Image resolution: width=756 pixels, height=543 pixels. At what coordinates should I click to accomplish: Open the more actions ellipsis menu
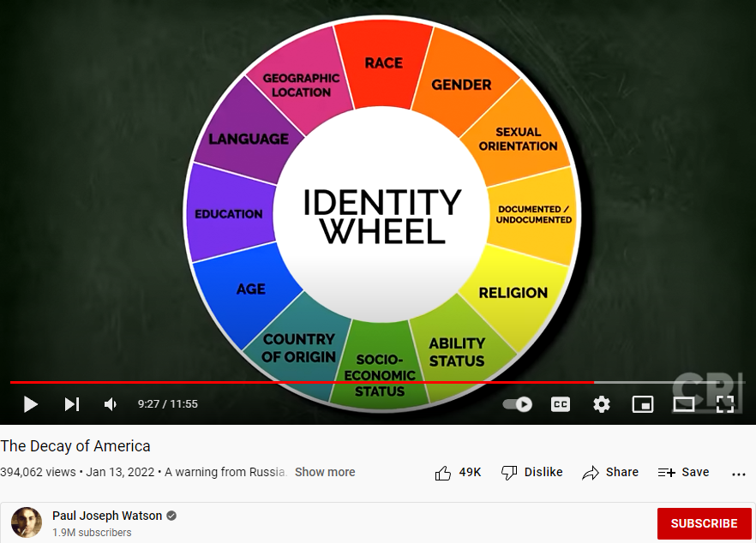[x=739, y=474]
